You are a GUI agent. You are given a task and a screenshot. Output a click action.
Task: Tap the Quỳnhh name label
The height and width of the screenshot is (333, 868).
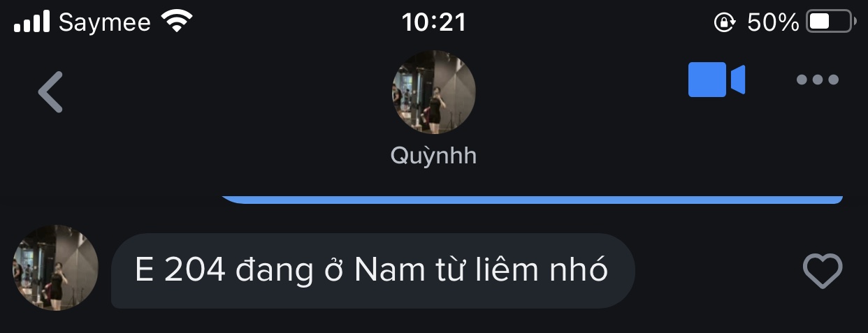click(433, 155)
